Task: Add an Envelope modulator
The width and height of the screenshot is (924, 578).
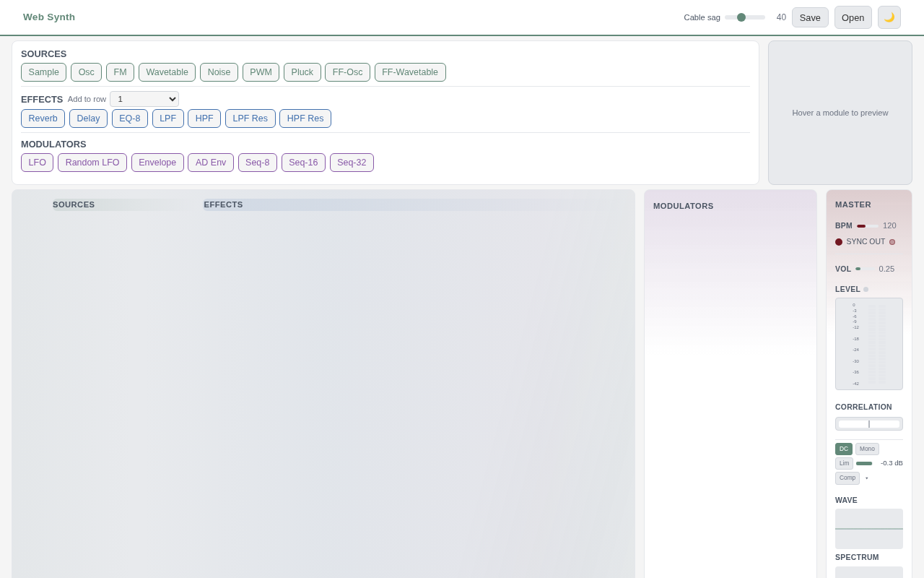Action: tap(157, 163)
